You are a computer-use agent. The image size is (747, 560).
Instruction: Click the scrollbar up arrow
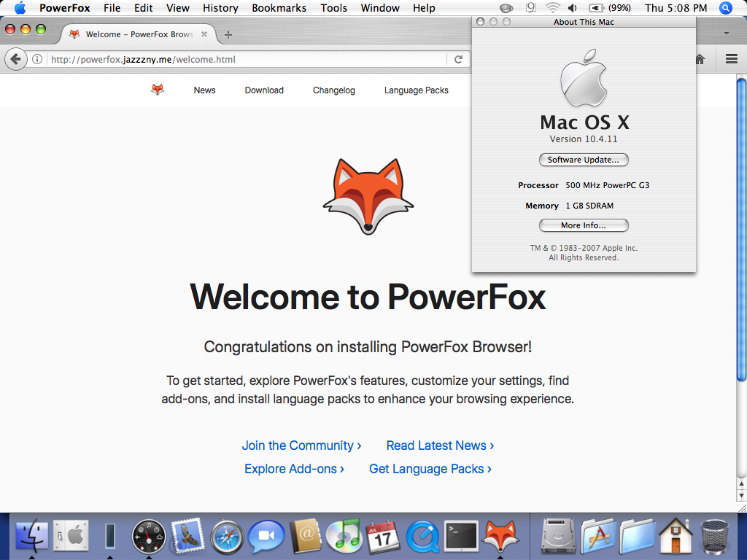pyautogui.click(x=741, y=484)
